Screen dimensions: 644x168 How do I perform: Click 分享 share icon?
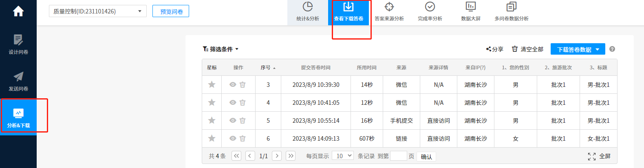[x=494, y=49]
